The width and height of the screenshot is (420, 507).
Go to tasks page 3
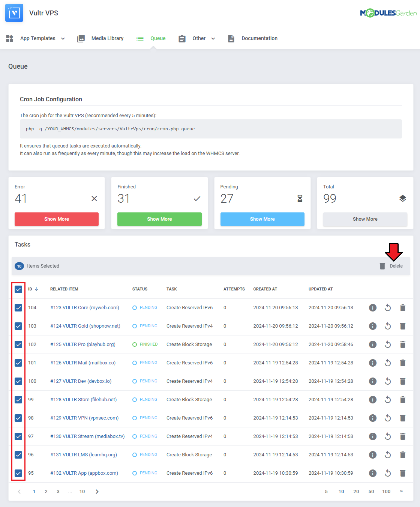click(x=58, y=492)
